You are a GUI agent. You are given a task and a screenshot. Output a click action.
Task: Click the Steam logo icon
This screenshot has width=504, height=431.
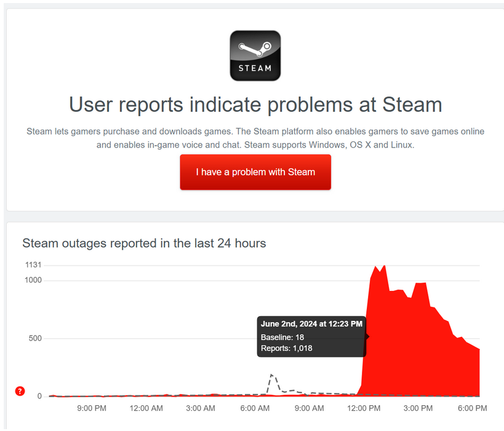click(255, 55)
